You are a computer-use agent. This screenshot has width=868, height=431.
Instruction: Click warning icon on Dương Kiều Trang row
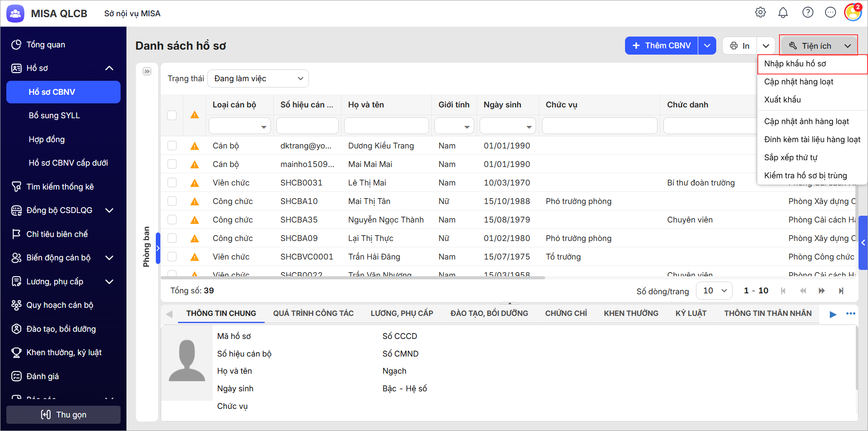pos(195,146)
